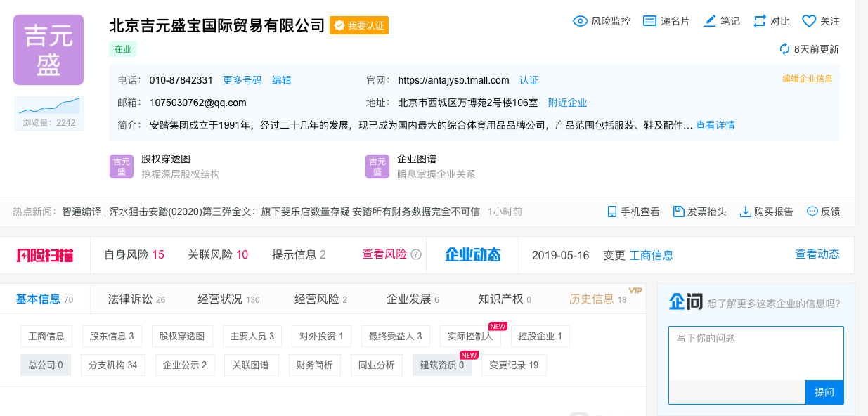Click the 我要认证 badge button
This screenshot has width=868, height=416.
click(359, 25)
